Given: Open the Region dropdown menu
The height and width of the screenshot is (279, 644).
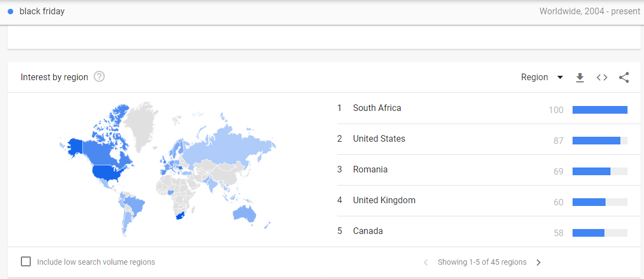Looking at the screenshot, I should [542, 77].
